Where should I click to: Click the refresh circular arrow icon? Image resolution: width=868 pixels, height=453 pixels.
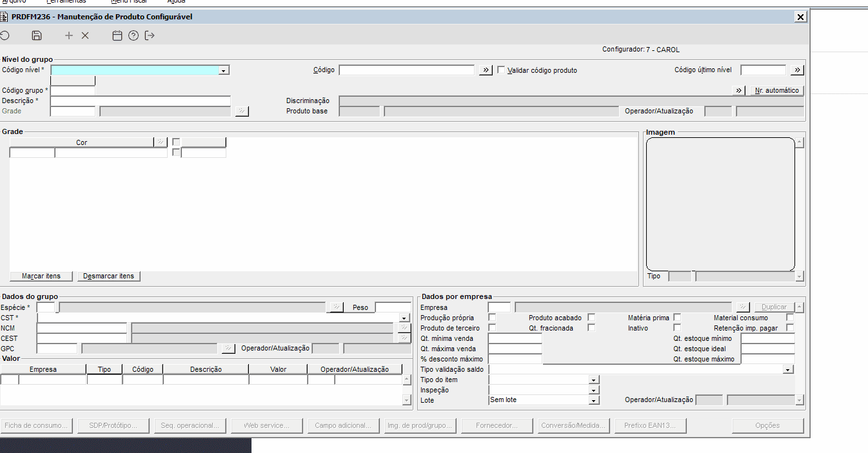coord(5,35)
